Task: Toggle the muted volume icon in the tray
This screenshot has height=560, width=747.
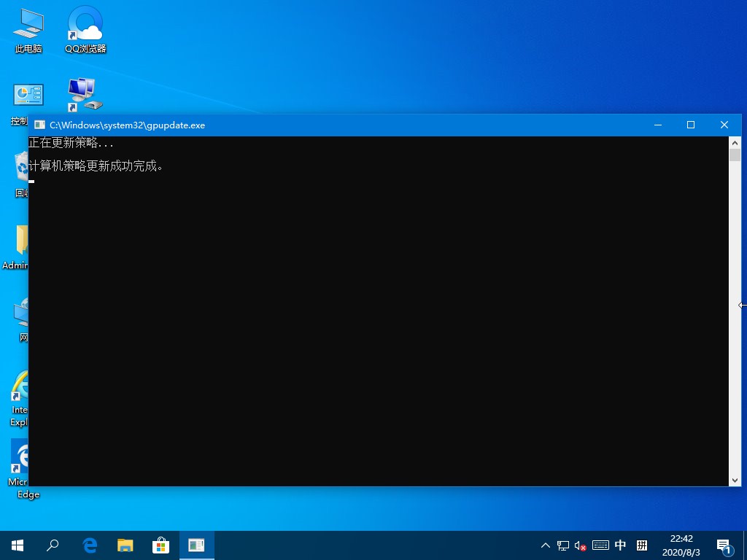Action: [578, 545]
